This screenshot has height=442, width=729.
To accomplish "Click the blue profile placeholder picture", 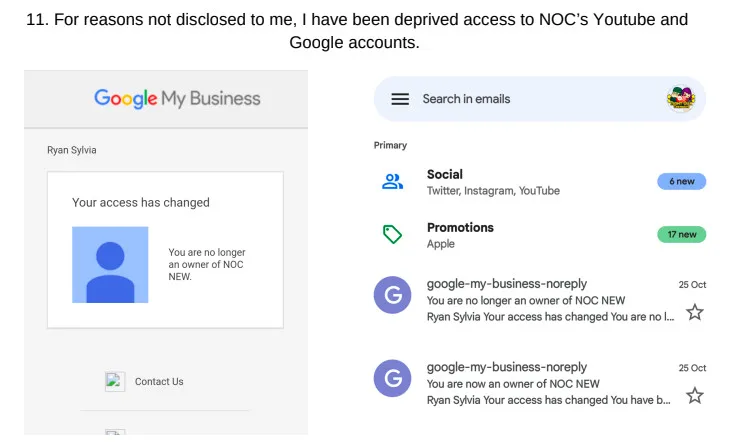I will point(110,264).
